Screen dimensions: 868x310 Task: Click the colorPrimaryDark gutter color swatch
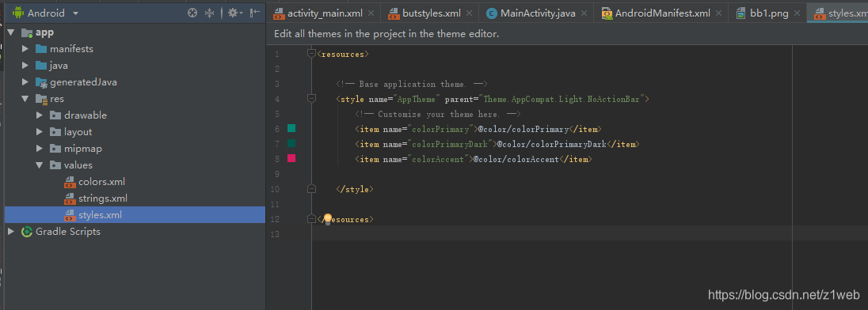click(291, 143)
